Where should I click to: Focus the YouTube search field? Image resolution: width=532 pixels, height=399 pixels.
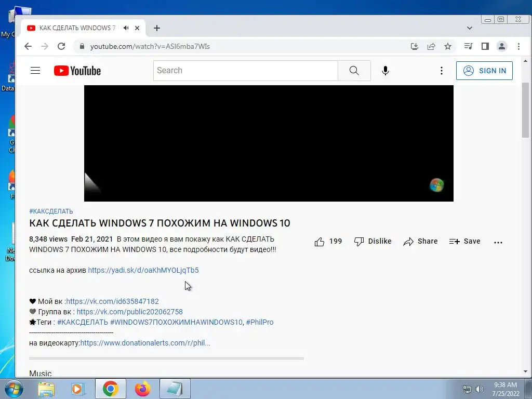pyautogui.click(x=246, y=71)
